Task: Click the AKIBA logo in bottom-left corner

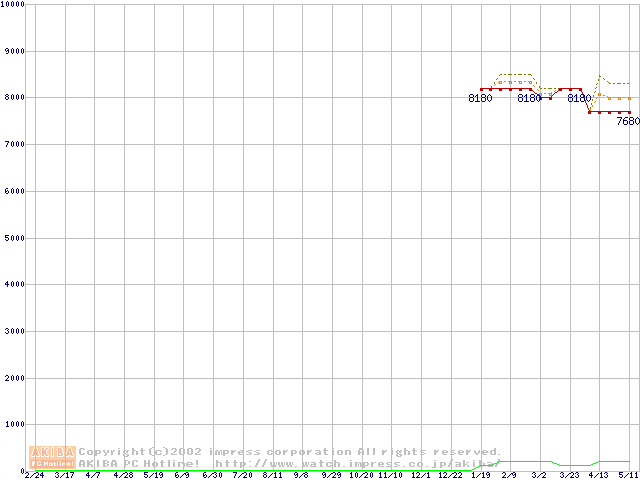Action: 53,457
